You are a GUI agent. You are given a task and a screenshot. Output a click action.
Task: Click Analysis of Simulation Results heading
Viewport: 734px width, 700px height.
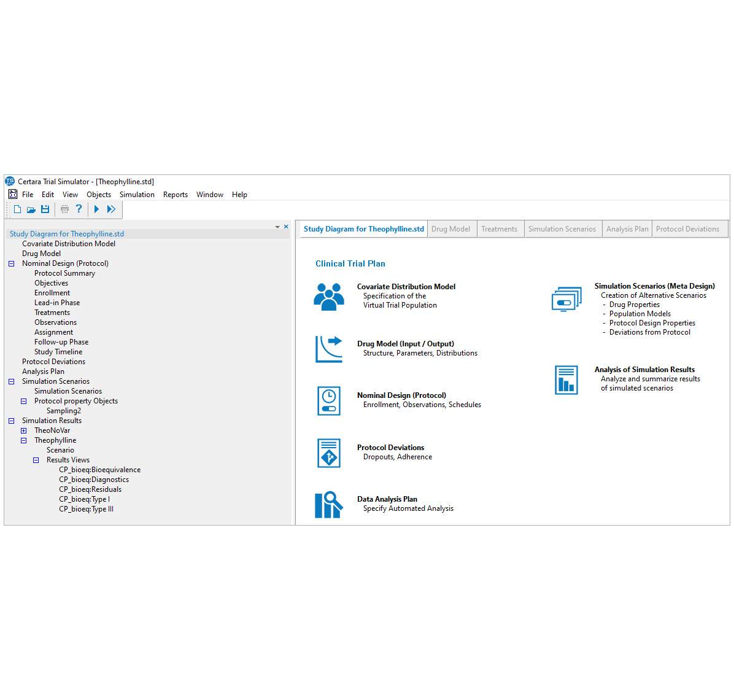pos(644,370)
